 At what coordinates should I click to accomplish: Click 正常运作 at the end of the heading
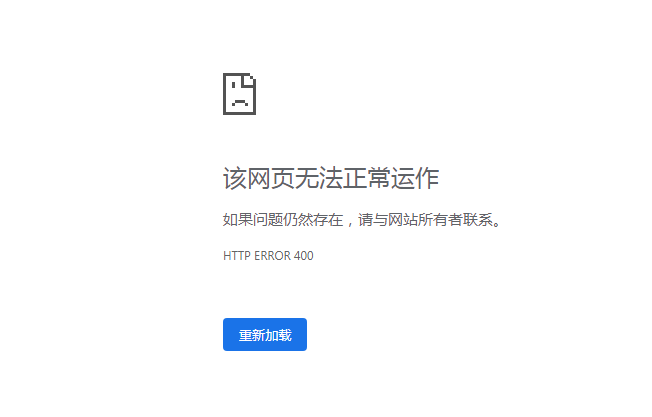(x=391, y=178)
